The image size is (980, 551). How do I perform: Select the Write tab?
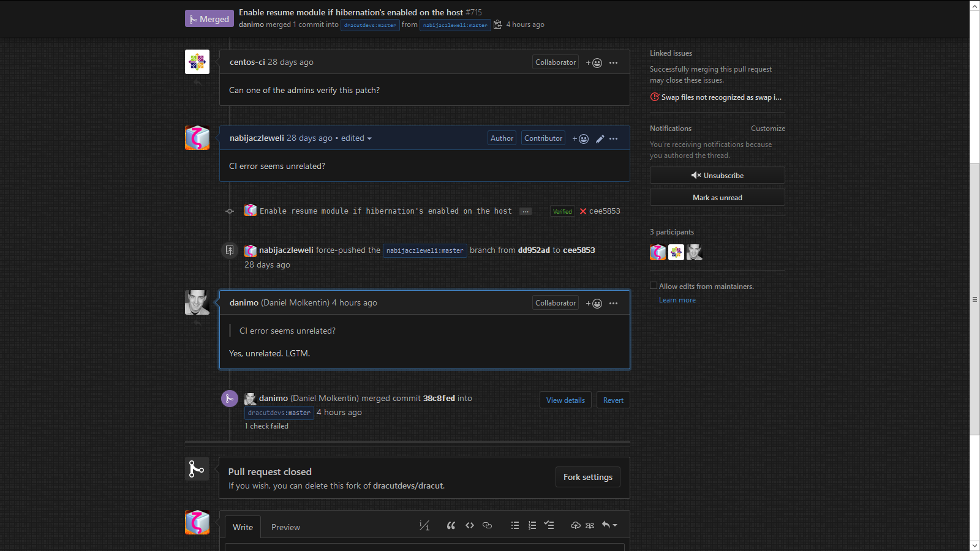coord(243,527)
